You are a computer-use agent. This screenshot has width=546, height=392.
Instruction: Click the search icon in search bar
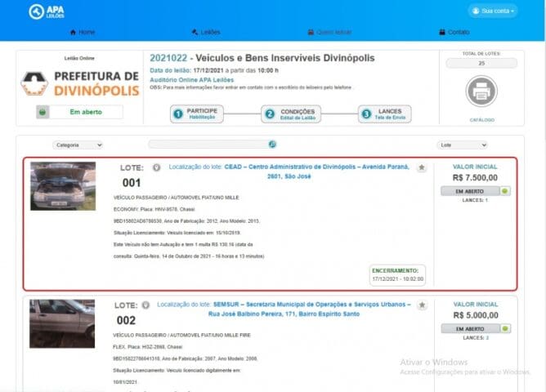272,144
